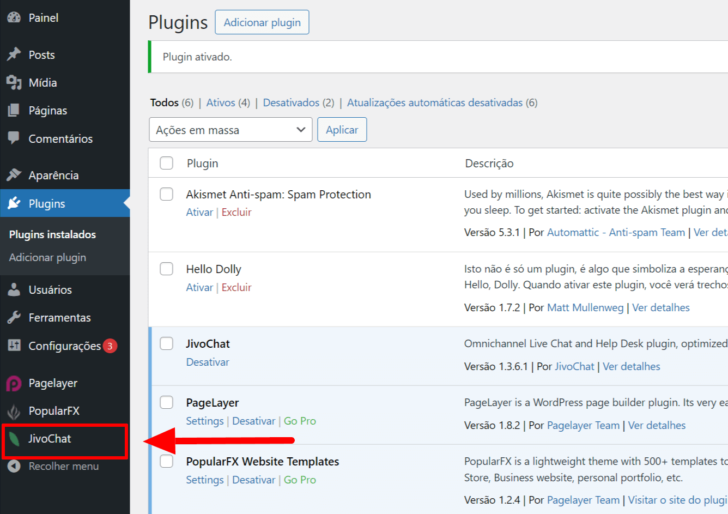Click the Adicionar plugin button at top

point(262,22)
